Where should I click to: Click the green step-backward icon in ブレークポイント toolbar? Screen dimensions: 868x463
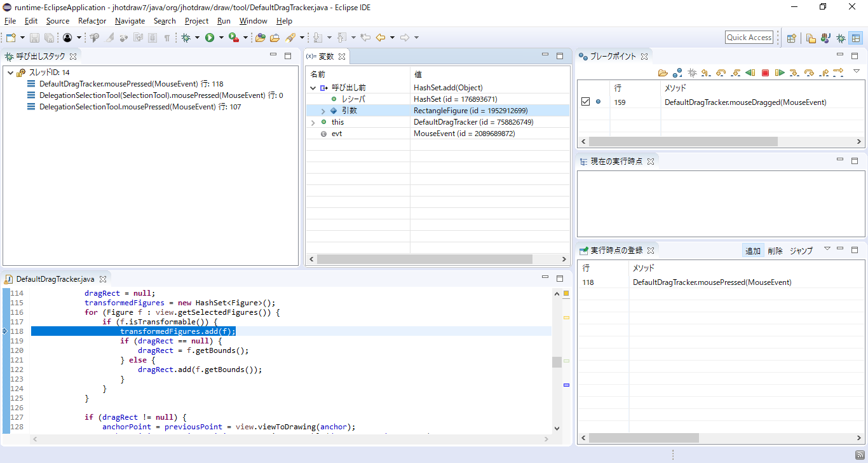[750, 73]
